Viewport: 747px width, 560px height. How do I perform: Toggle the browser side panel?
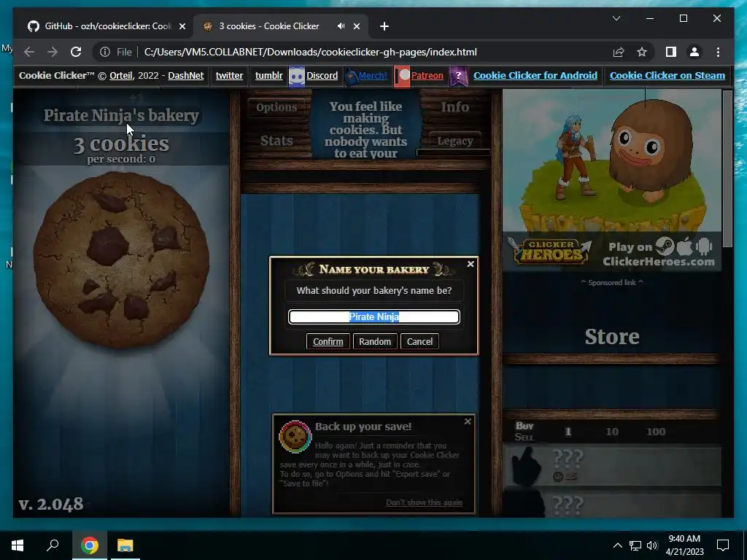point(671,52)
